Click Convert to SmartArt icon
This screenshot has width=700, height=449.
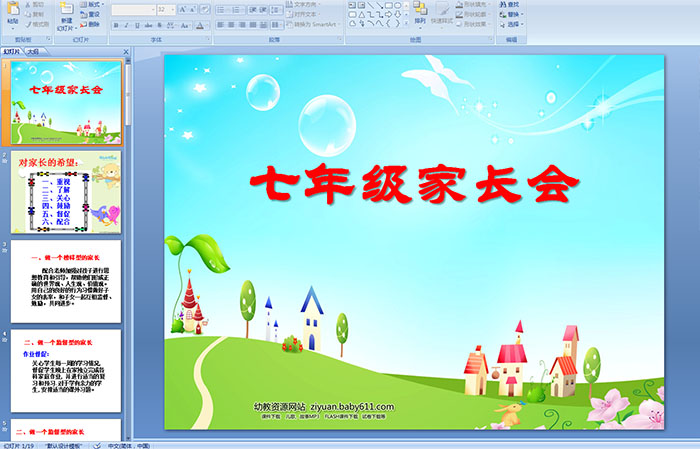coord(290,24)
